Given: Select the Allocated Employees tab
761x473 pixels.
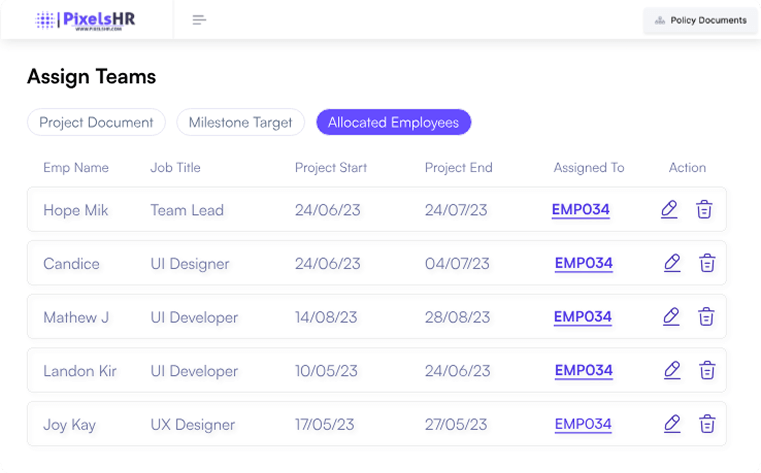Looking at the screenshot, I should (x=393, y=122).
